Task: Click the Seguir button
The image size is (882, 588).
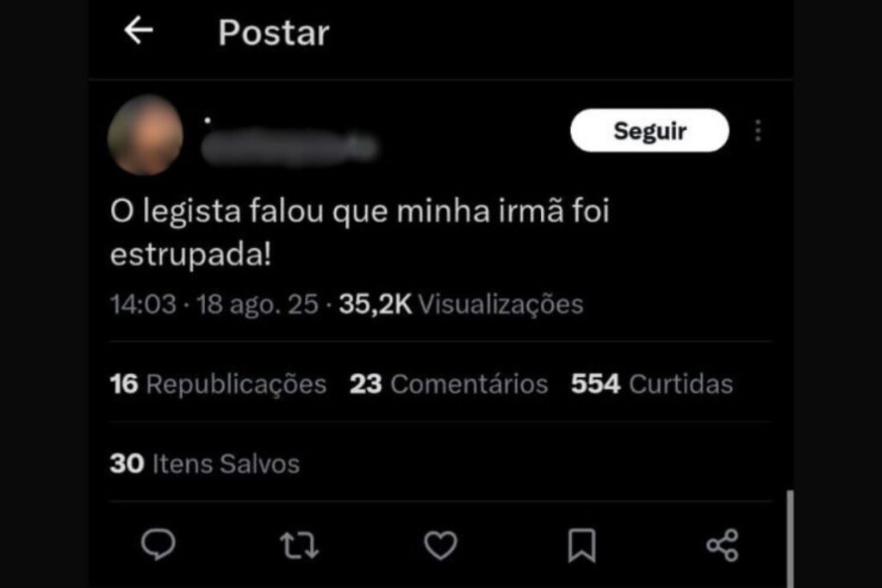Action: 649,130
